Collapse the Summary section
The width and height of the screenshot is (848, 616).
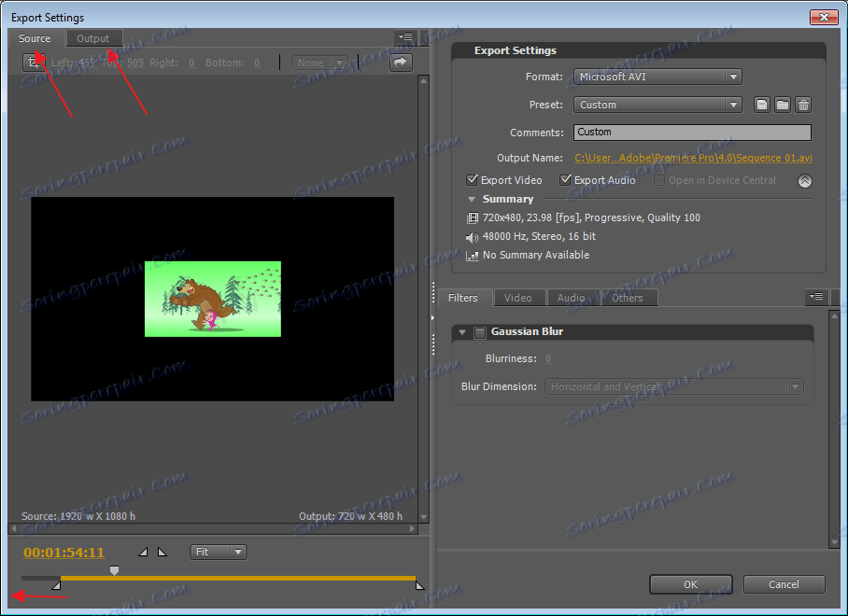pyautogui.click(x=472, y=199)
